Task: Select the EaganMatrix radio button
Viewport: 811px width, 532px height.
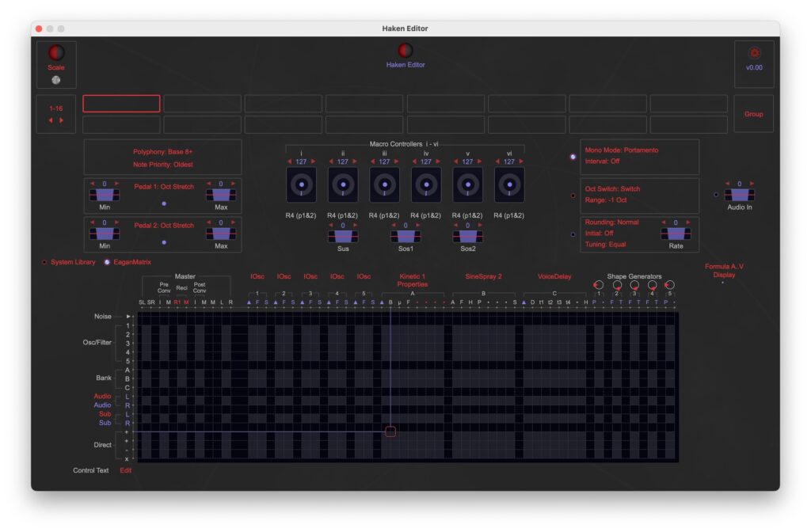Action: click(x=107, y=262)
